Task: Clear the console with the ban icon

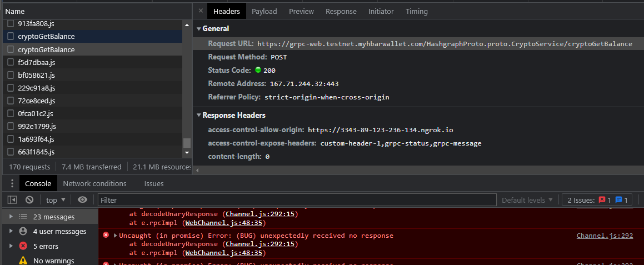Action: click(x=29, y=200)
